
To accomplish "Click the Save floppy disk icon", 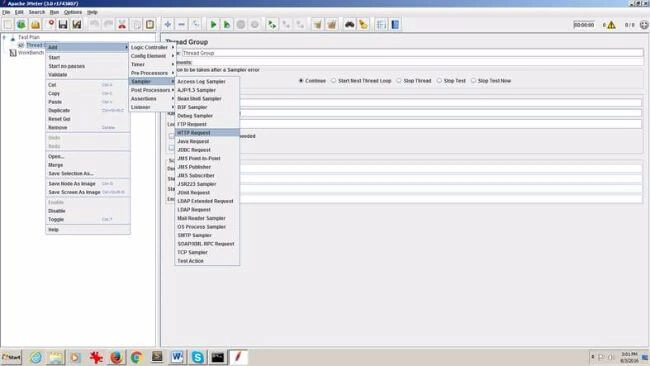I will pos(63,24).
